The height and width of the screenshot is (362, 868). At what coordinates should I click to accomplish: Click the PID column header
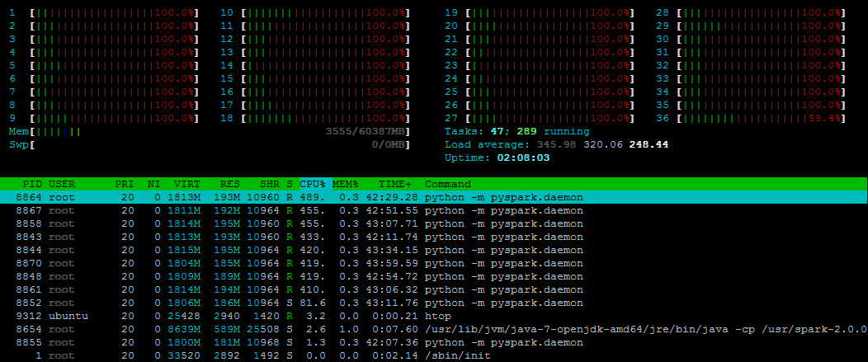click(31, 184)
